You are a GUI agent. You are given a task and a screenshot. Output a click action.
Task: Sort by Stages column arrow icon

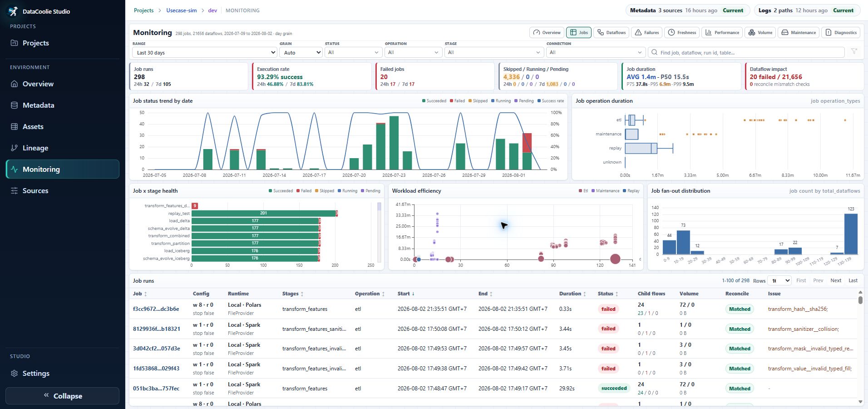(x=302, y=294)
